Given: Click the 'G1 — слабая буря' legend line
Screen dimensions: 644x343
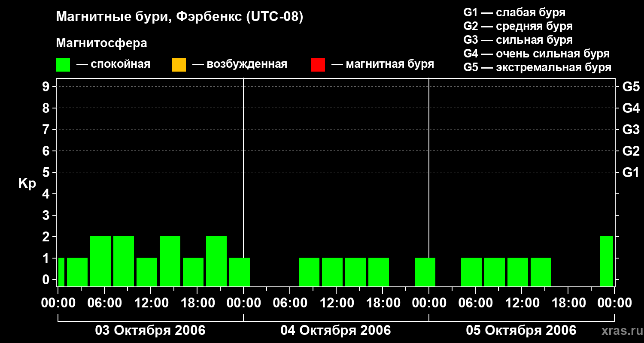Looking at the screenshot, I should click(x=514, y=12).
